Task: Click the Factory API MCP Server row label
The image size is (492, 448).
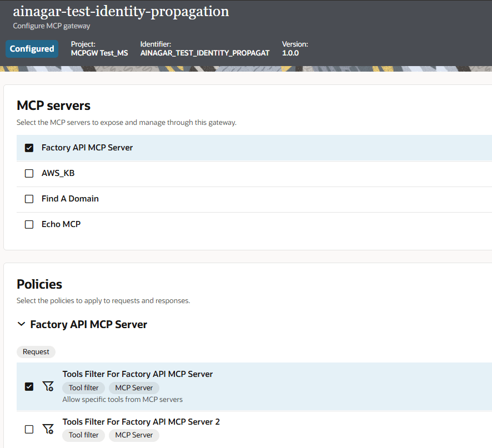Action: (x=87, y=148)
